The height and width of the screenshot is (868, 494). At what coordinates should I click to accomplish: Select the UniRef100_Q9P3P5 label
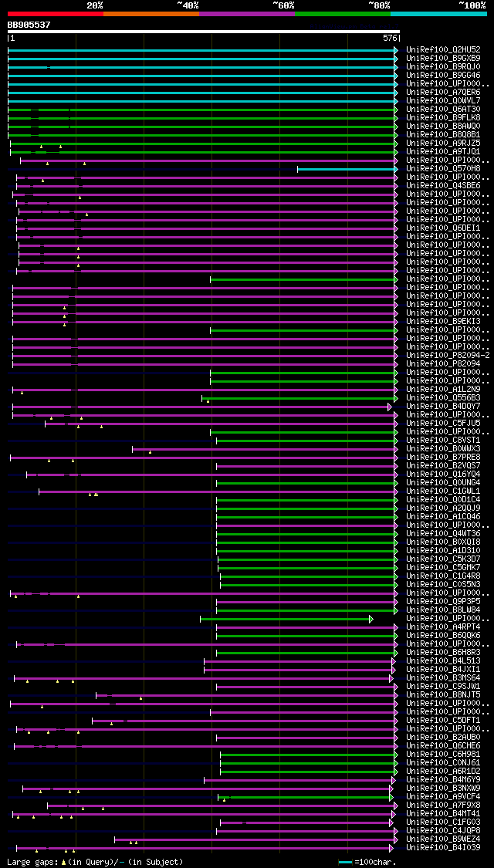pos(443,601)
